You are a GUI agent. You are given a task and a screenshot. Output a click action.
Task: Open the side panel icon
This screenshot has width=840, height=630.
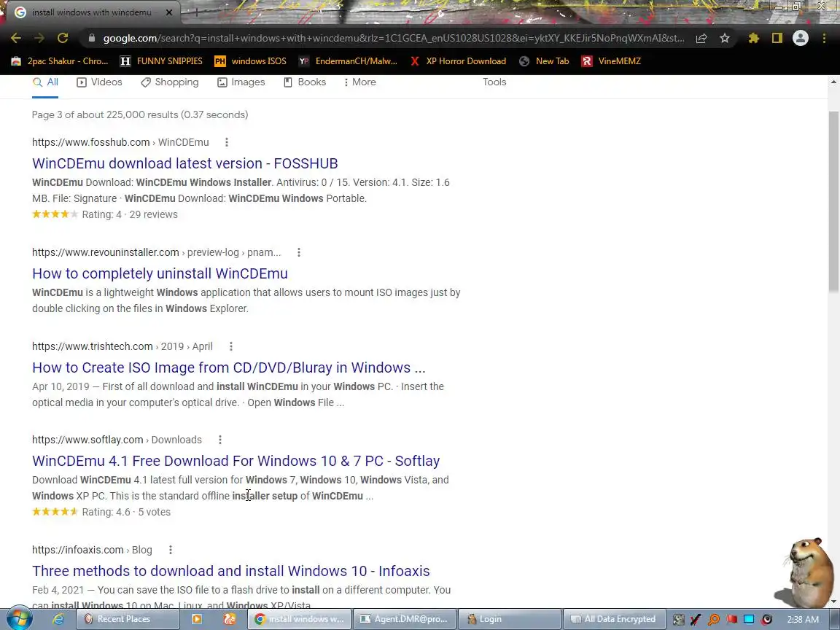[777, 38]
